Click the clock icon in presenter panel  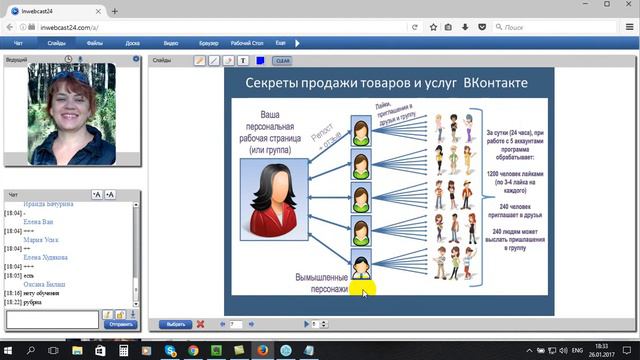pyautogui.click(x=68, y=59)
